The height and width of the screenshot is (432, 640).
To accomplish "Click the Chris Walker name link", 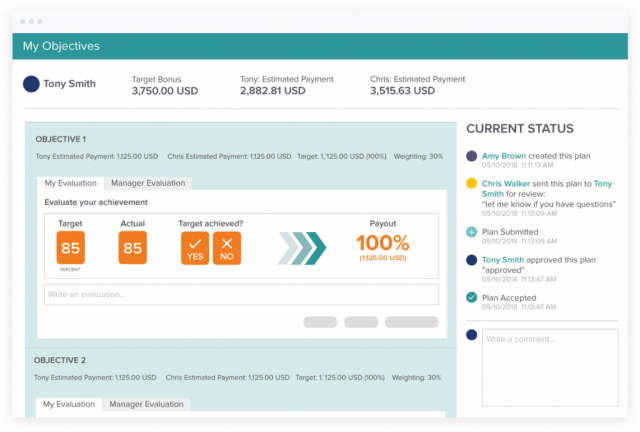I will tap(506, 184).
